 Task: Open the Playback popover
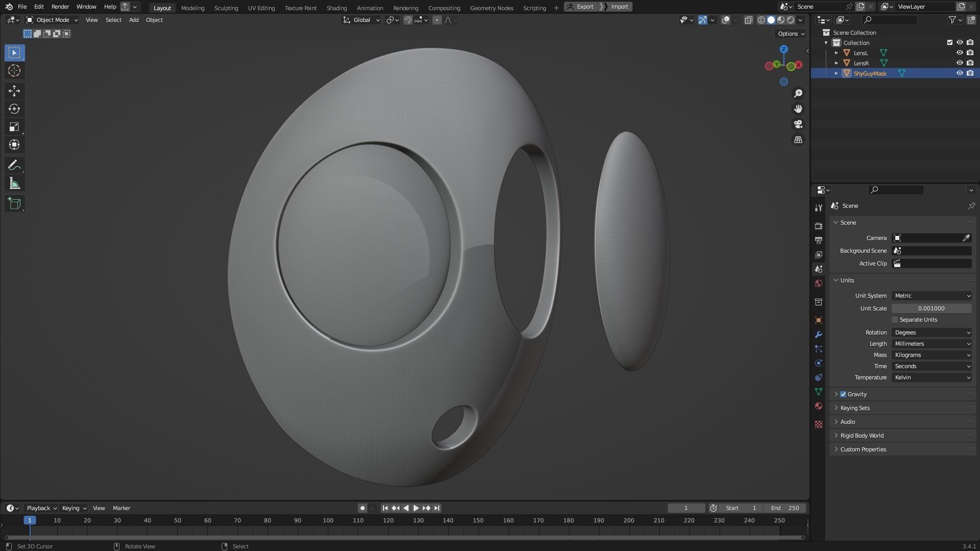coord(41,508)
